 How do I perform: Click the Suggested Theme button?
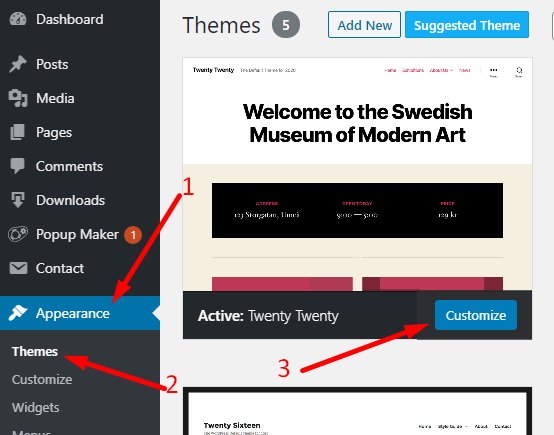tap(467, 25)
